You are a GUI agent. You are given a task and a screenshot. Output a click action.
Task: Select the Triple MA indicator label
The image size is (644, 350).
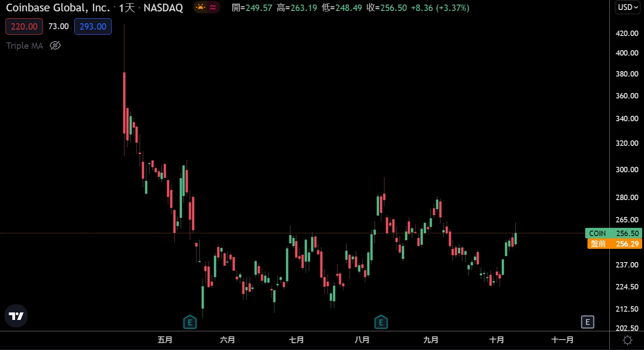point(25,46)
